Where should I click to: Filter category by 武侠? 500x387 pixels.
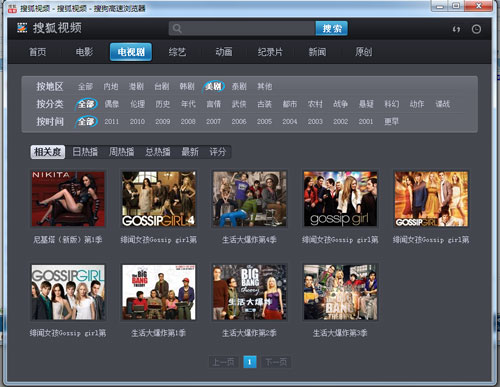tap(239, 104)
